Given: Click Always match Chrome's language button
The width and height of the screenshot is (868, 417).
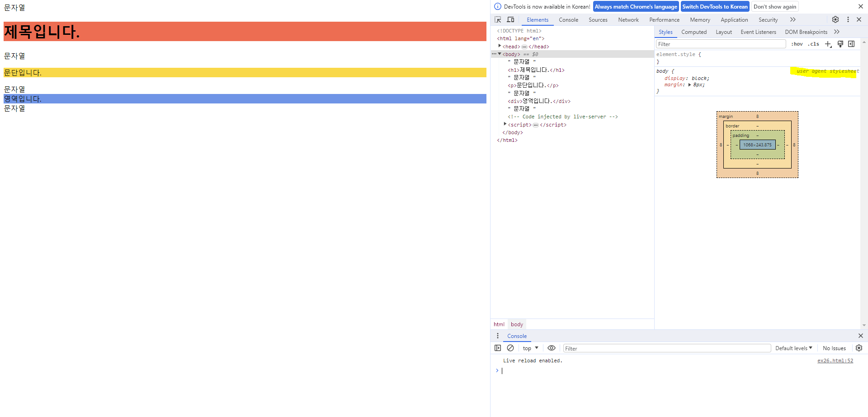Looking at the screenshot, I should [x=636, y=6].
